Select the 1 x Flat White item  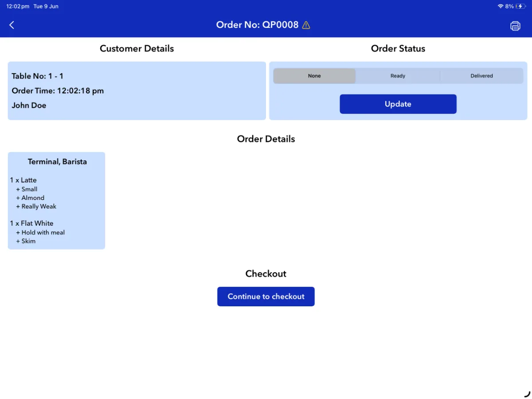point(31,223)
